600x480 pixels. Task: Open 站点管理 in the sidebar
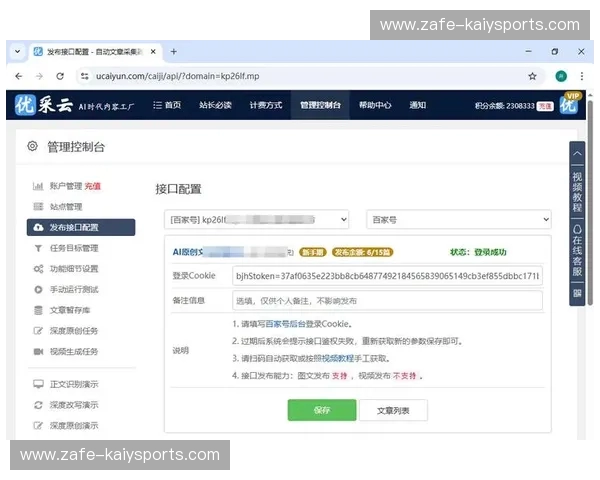point(66,207)
